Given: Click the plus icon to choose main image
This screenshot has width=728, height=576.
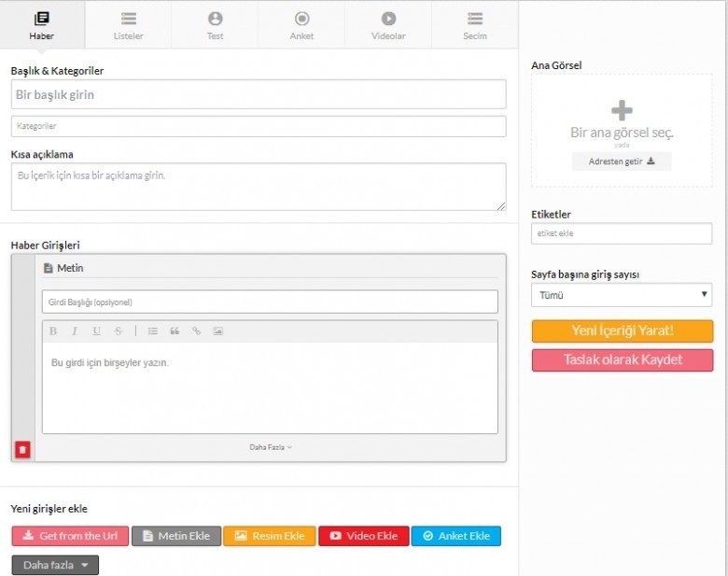Looking at the screenshot, I should point(622,110).
